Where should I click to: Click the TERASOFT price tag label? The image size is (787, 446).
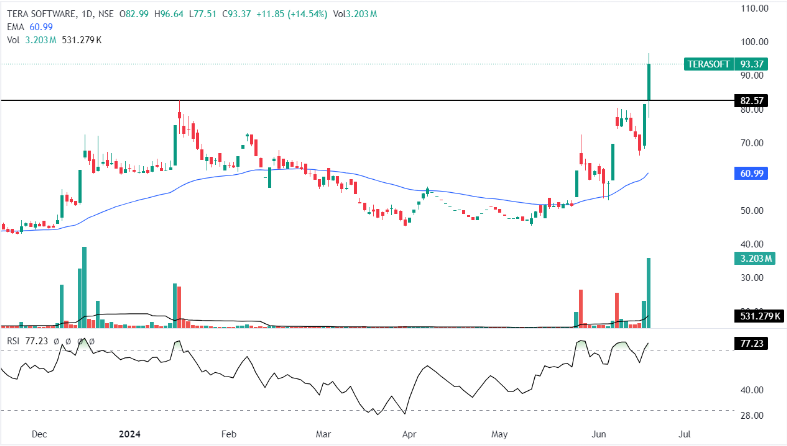click(x=709, y=63)
